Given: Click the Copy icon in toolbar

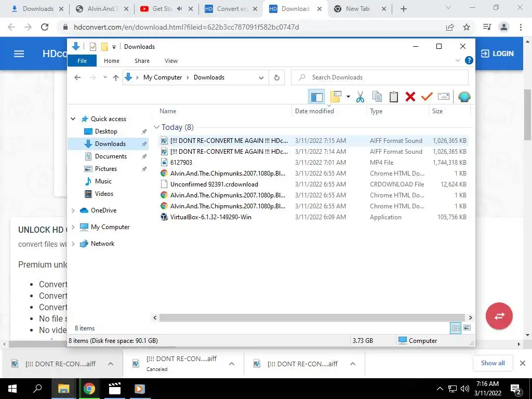Looking at the screenshot, I should click(377, 97).
